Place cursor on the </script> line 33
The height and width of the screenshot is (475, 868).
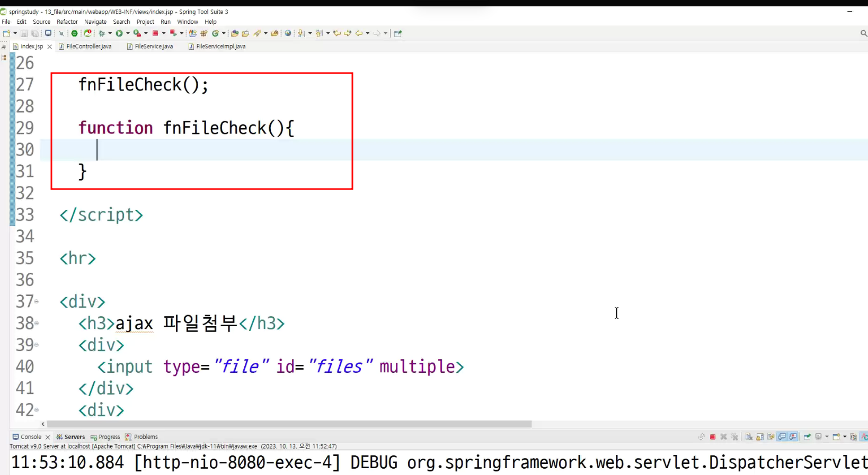(x=101, y=215)
